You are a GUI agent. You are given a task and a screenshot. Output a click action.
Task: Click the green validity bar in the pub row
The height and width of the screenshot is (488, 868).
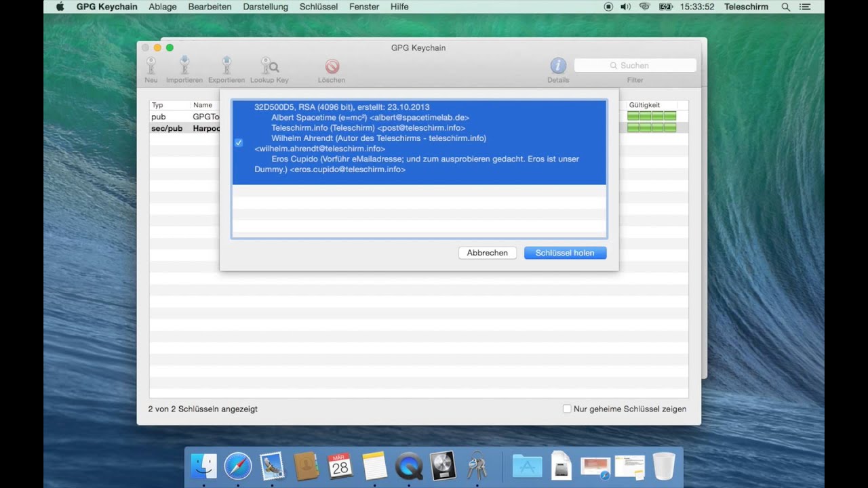coord(652,117)
